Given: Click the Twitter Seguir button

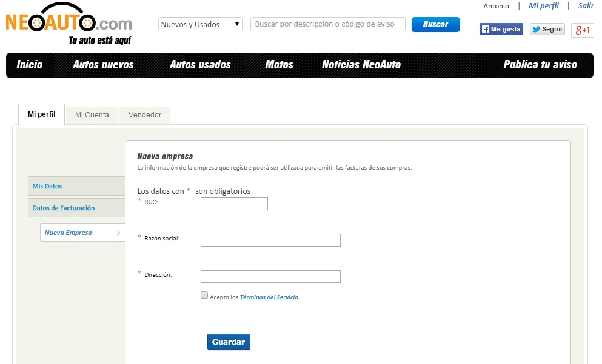Looking at the screenshot, I should pyautogui.click(x=547, y=29).
